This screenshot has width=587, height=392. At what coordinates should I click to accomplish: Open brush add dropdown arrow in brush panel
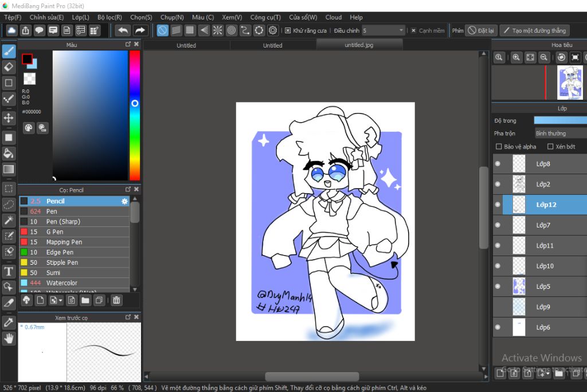[x=61, y=300]
